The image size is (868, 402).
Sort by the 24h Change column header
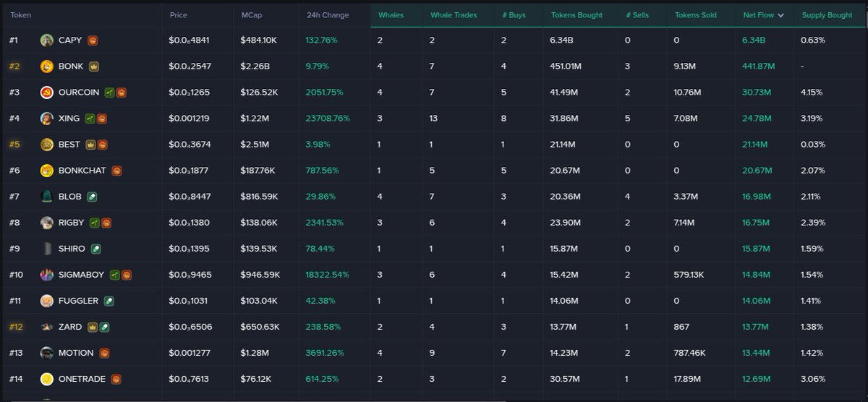tap(328, 15)
